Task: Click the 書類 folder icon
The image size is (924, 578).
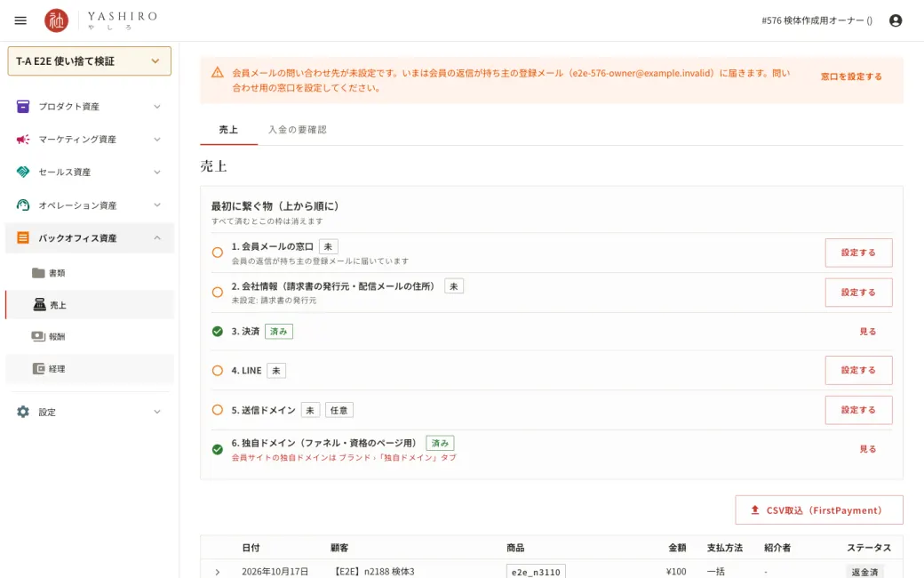Action: 38,272
